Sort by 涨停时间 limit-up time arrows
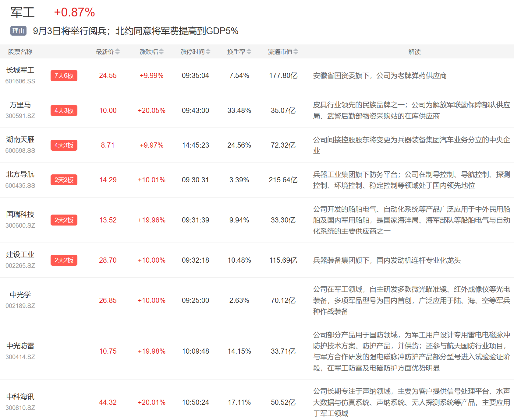Image resolution: width=514 pixels, height=420 pixels. (x=208, y=52)
